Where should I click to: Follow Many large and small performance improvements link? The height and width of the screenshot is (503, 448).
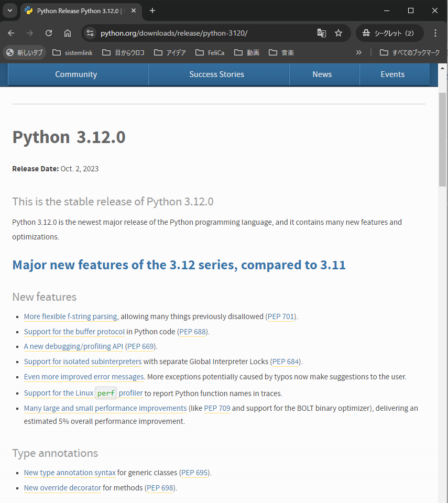105,408
